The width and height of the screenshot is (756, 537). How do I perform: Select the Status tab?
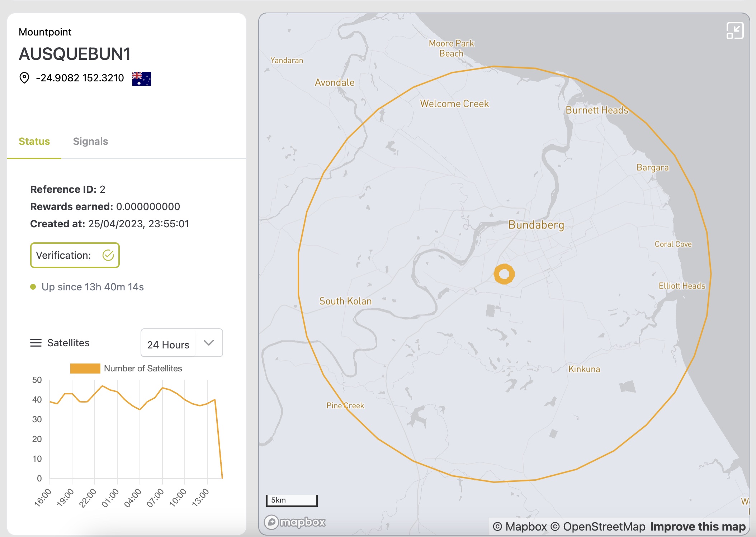[x=34, y=141]
